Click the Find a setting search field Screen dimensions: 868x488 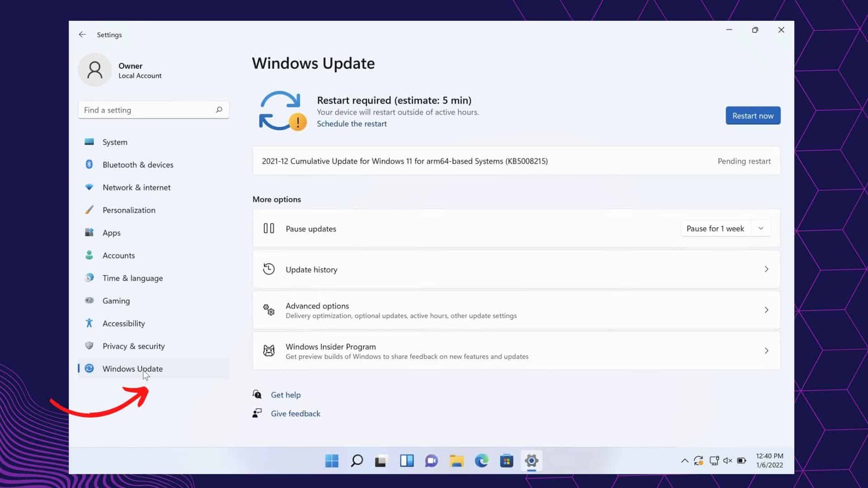click(x=154, y=110)
